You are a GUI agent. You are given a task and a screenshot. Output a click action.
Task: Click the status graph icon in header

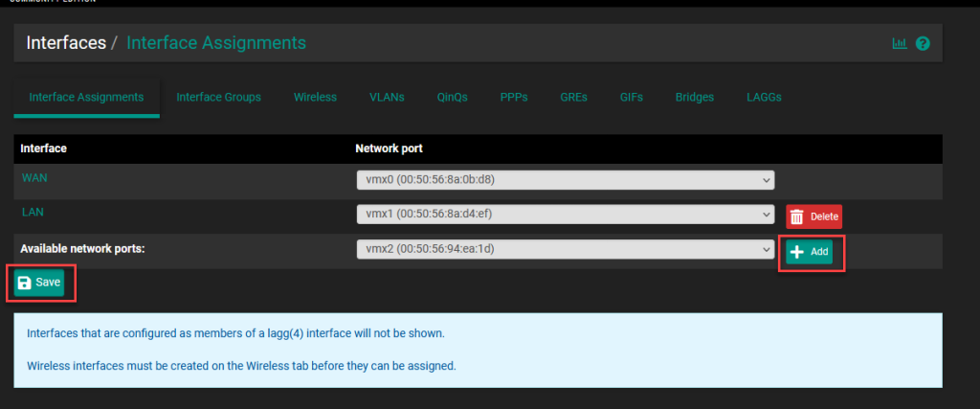899,43
